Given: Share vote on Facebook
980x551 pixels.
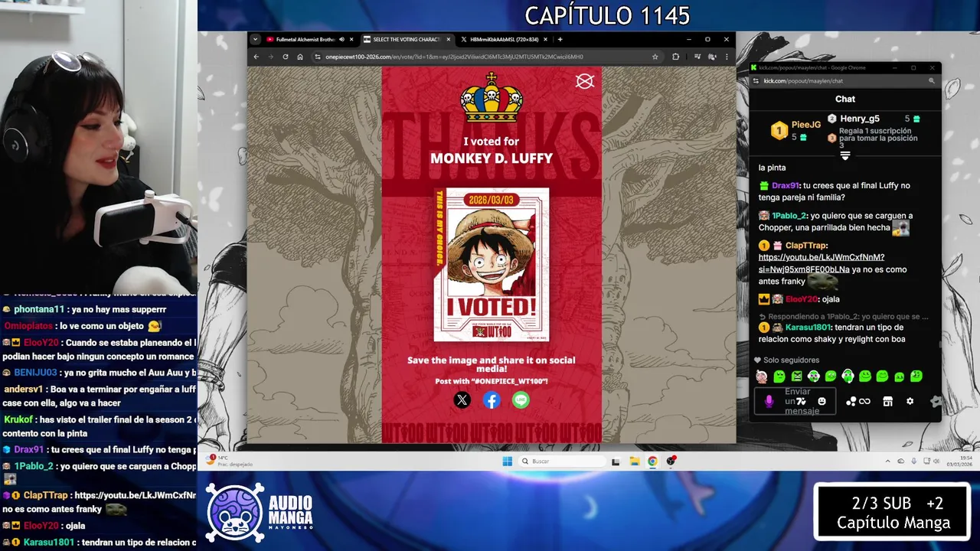Looking at the screenshot, I should click(x=492, y=399).
